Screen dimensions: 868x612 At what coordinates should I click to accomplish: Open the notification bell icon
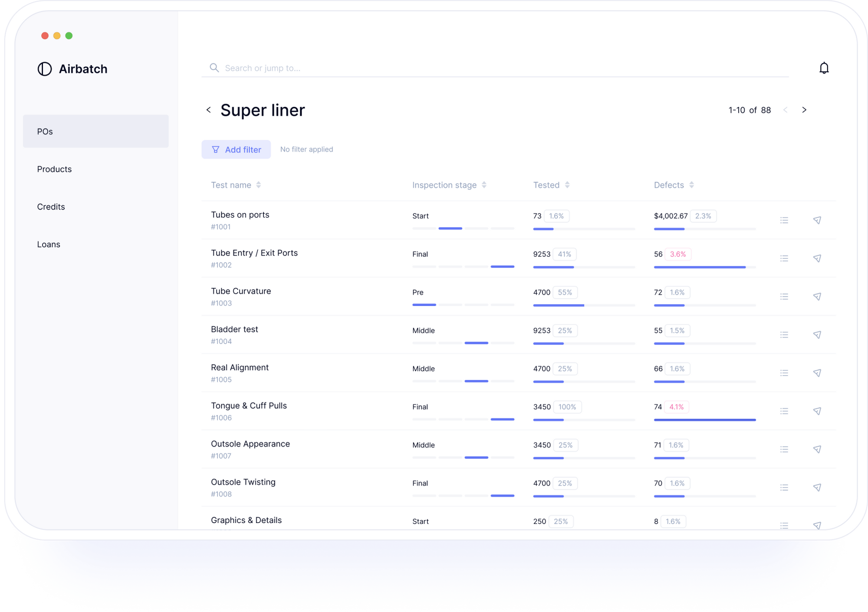824,68
